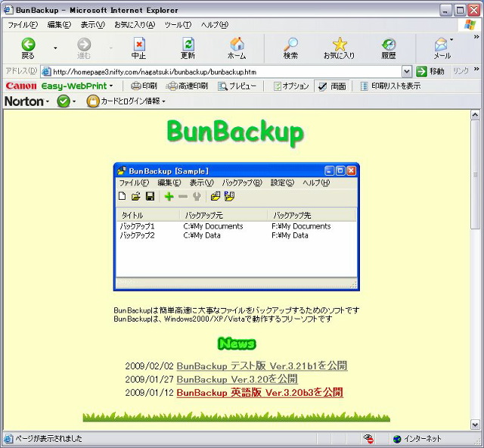
Task: Click the High-speed print (高速印刷) button
Action: (x=187, y=86)
